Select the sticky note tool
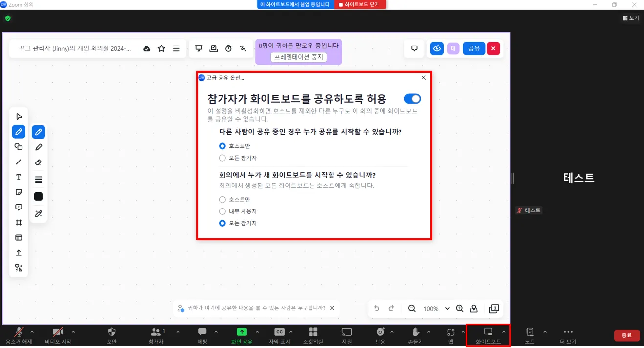Screen dimensions: 644x348 coord(19,192)
